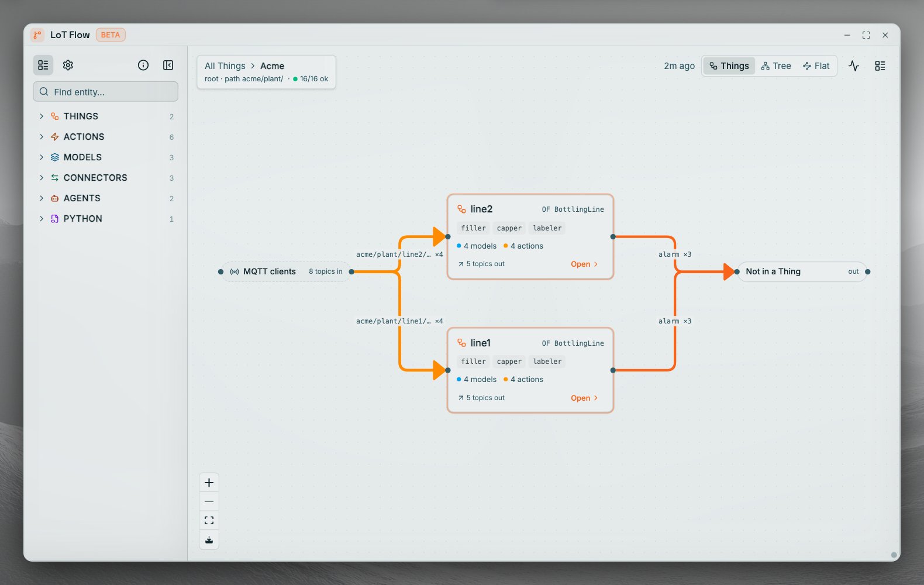
Task: Zoom in on the canvas
Action: [209, 483]
